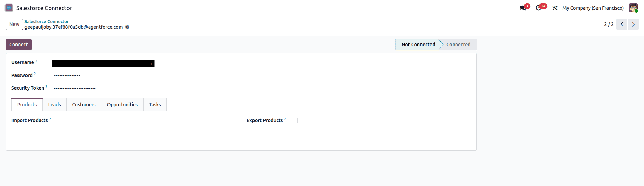Open the gear actions menu beside record name
The height and width of the screenshot is (186, 644).
(127, 27)
